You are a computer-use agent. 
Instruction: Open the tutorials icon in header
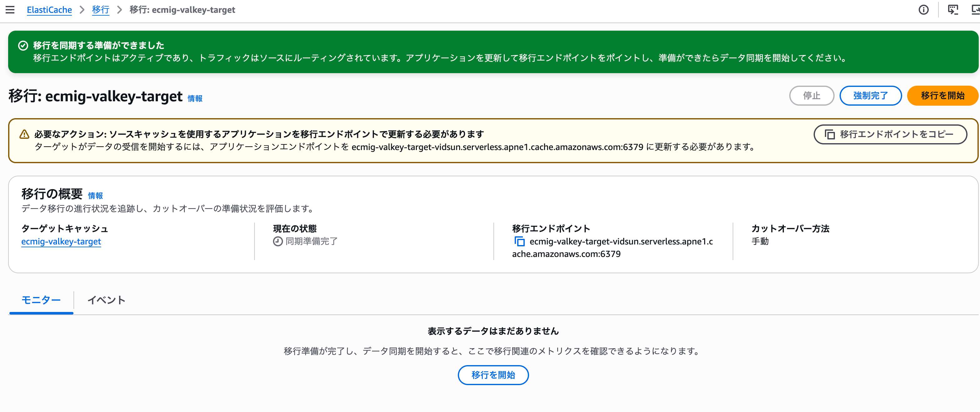(952, 9)
